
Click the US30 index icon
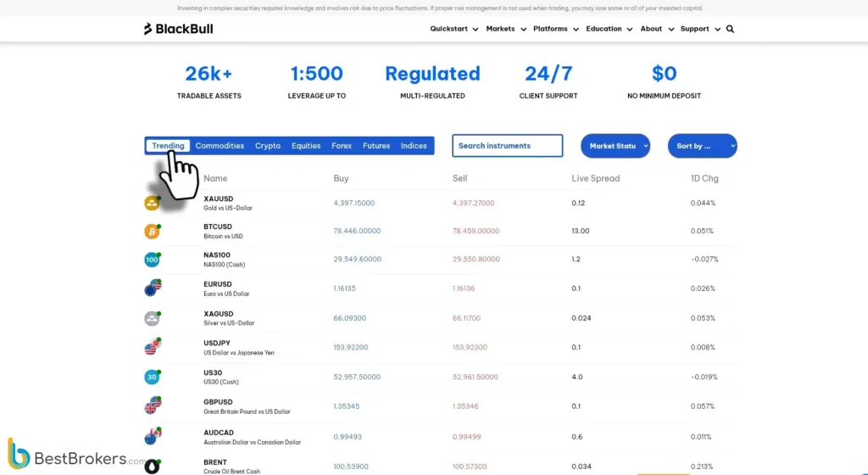click(153, 377)
